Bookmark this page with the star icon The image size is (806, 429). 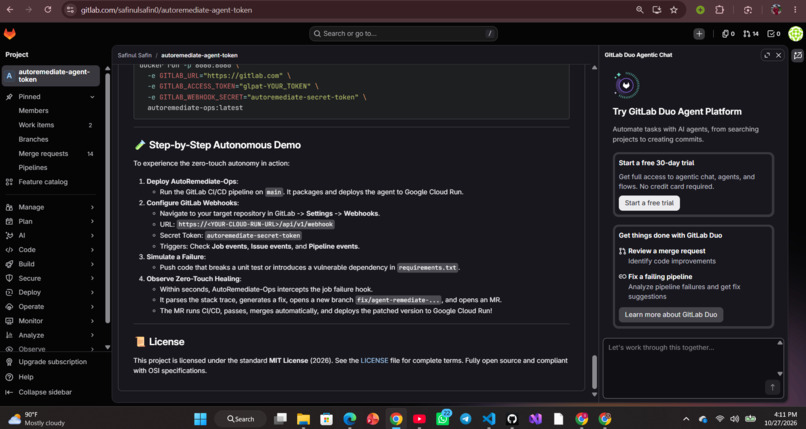pos(673,10)
